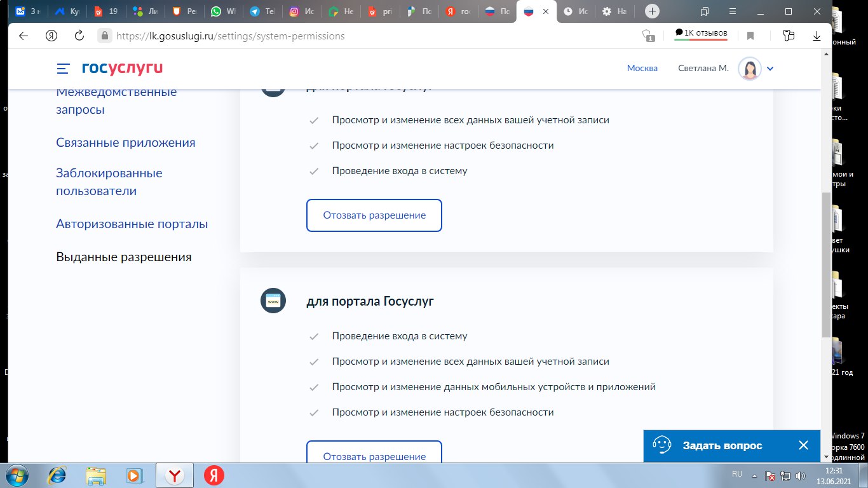Show hidden system tray icons
The height and width of the screenshot is (488, 868).
pyautogui.click(x=754, y=475)
